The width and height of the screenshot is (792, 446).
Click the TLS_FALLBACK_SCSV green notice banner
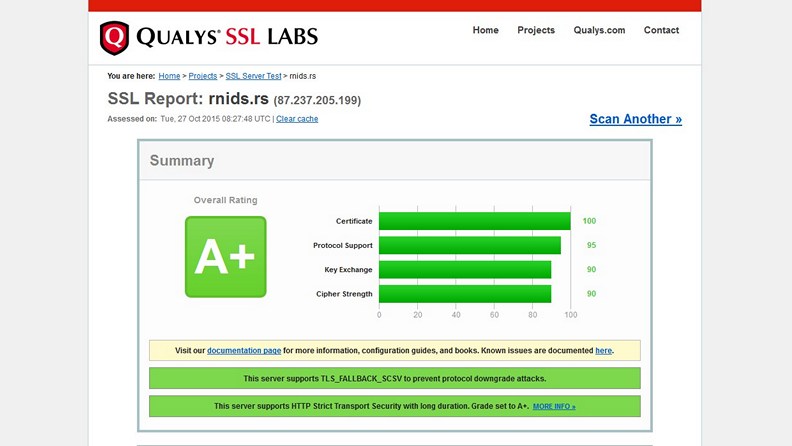click(x=394, y=379)
